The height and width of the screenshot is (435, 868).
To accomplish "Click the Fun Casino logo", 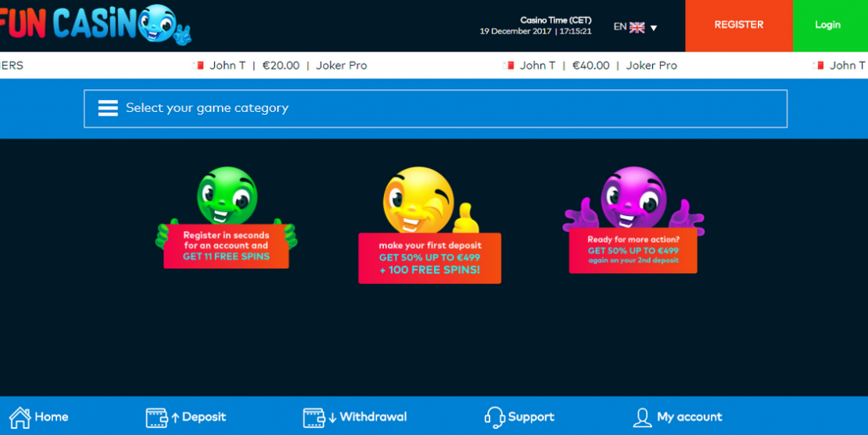I will (x=95, y=24).
